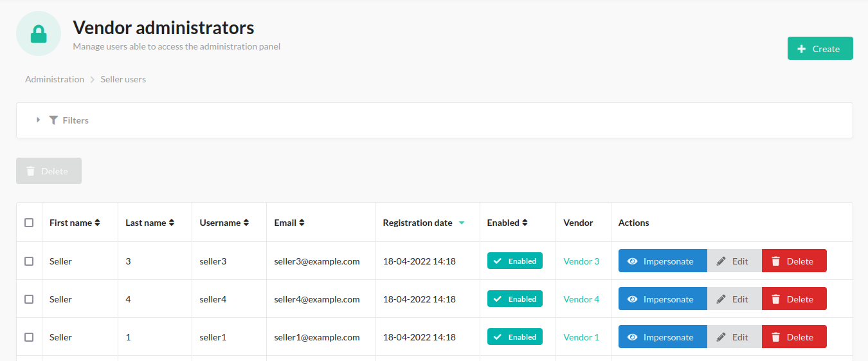This screenshot has width=868, height=361.
Task: Open Vendor 4 link
Action: pos(581,299)
